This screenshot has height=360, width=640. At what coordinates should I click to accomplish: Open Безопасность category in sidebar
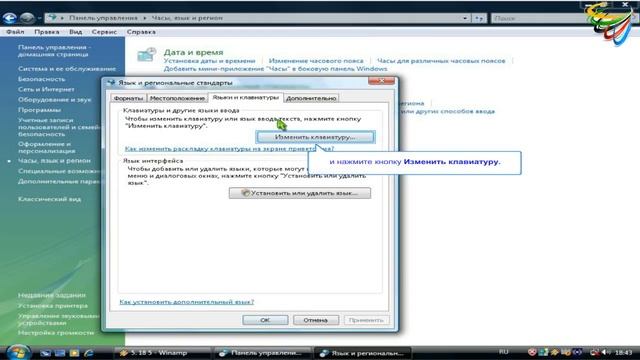pyautogui.click(x=42, y=79)
